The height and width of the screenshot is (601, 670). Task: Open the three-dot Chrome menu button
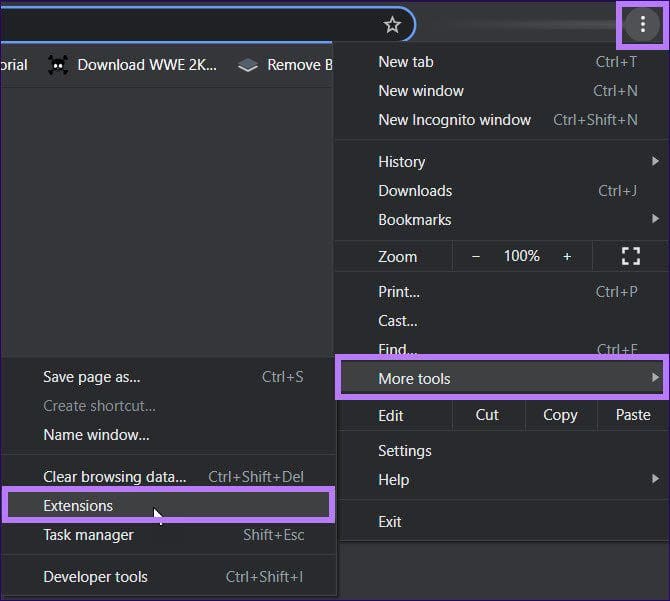pos(642,25)
